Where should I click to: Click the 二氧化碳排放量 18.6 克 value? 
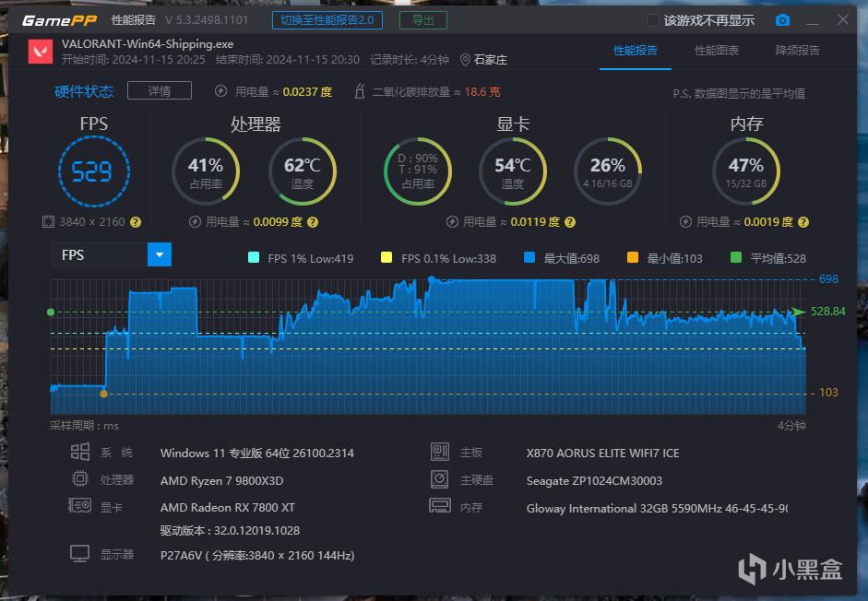click(x=482, y=92)
